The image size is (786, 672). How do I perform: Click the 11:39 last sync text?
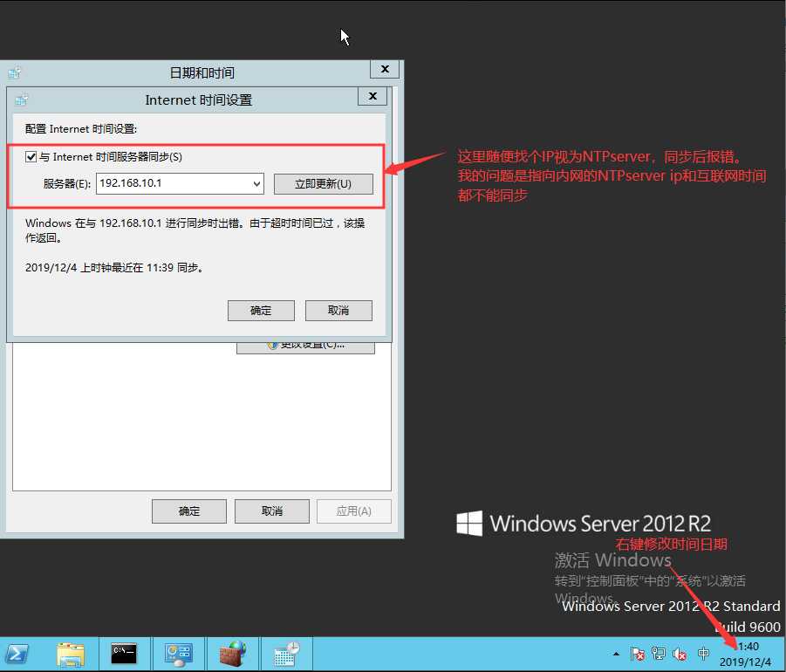tap(114, 268)
